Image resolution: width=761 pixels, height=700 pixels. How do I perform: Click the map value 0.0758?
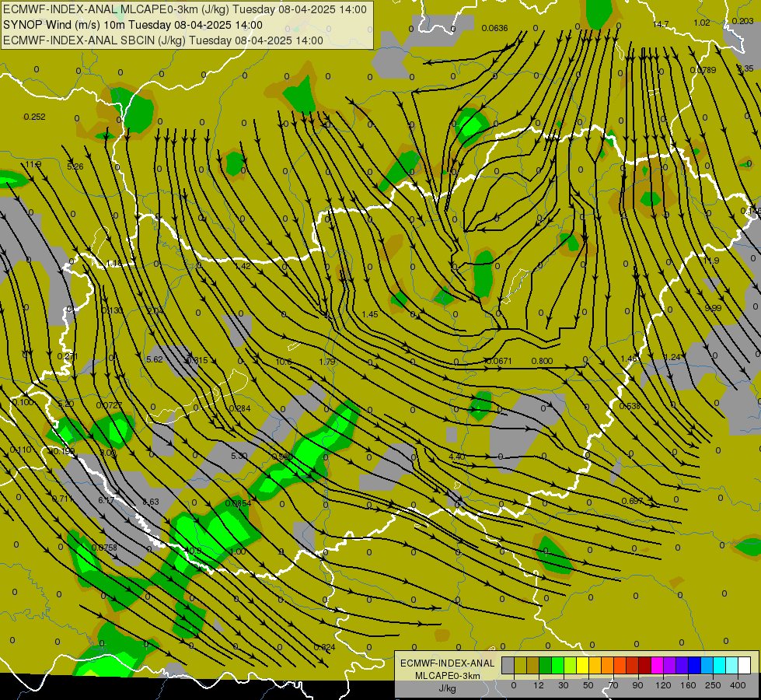[104, 548]
